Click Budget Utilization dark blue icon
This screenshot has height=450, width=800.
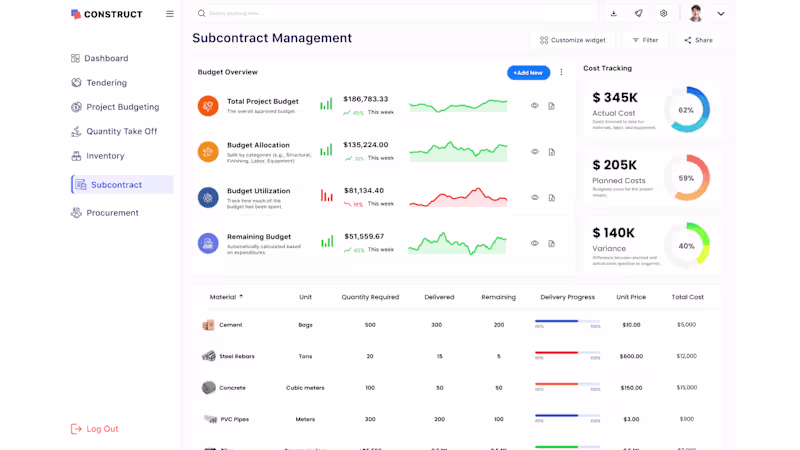208,197
